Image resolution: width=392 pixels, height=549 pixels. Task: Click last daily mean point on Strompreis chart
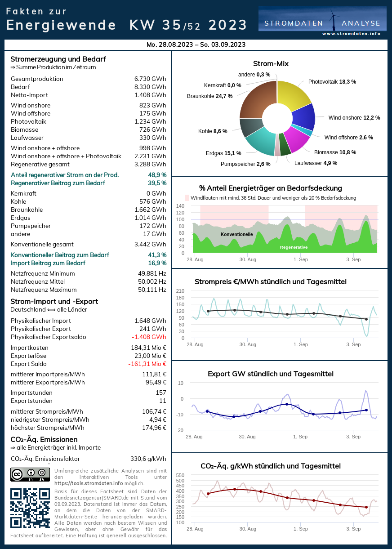pos(366,319)
